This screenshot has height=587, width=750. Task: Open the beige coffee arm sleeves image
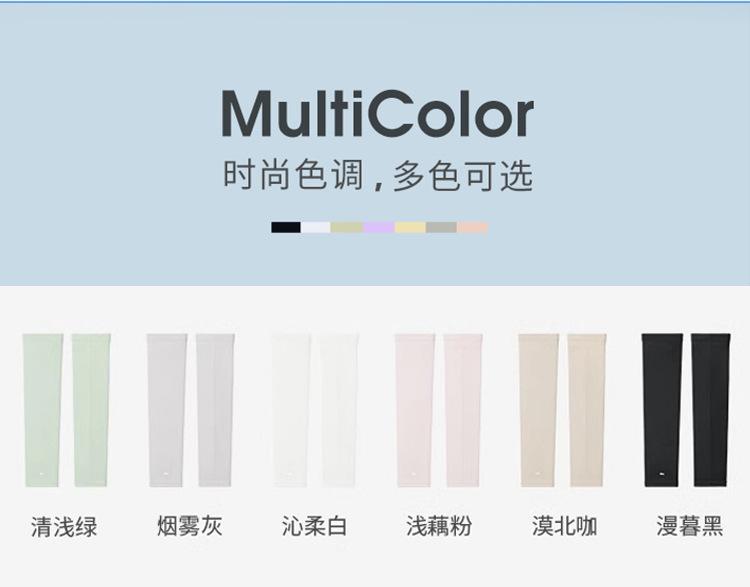point(562,410)
